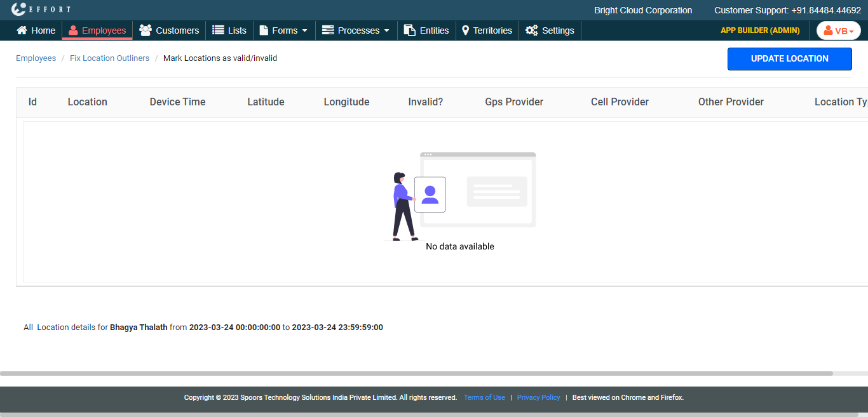Expand the Forms dropdown menu
868x417 pixels.
284,30
